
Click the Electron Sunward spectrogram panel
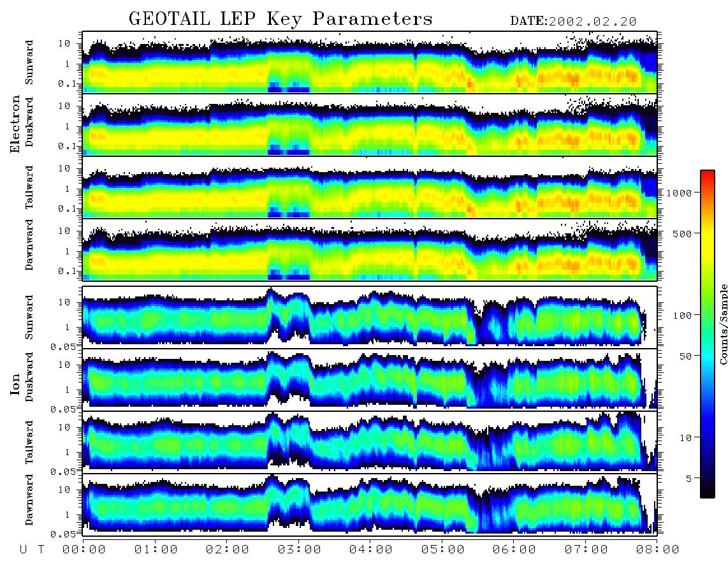[x=370, y=62]
